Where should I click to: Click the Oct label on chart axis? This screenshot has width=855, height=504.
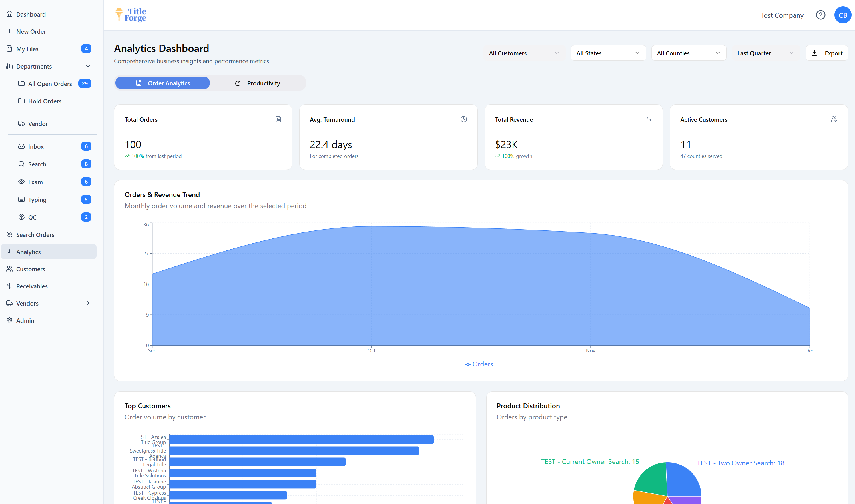click(371, 350)
